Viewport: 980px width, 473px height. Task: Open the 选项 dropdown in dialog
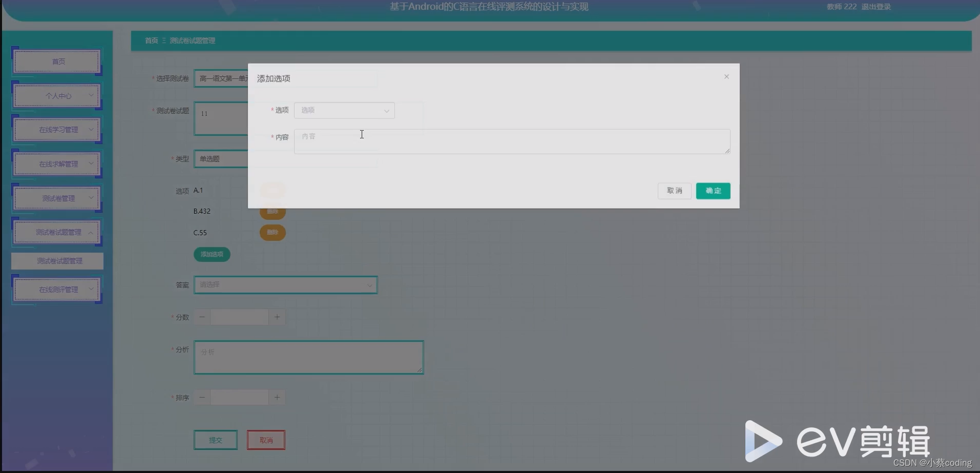tap(344, 111)
